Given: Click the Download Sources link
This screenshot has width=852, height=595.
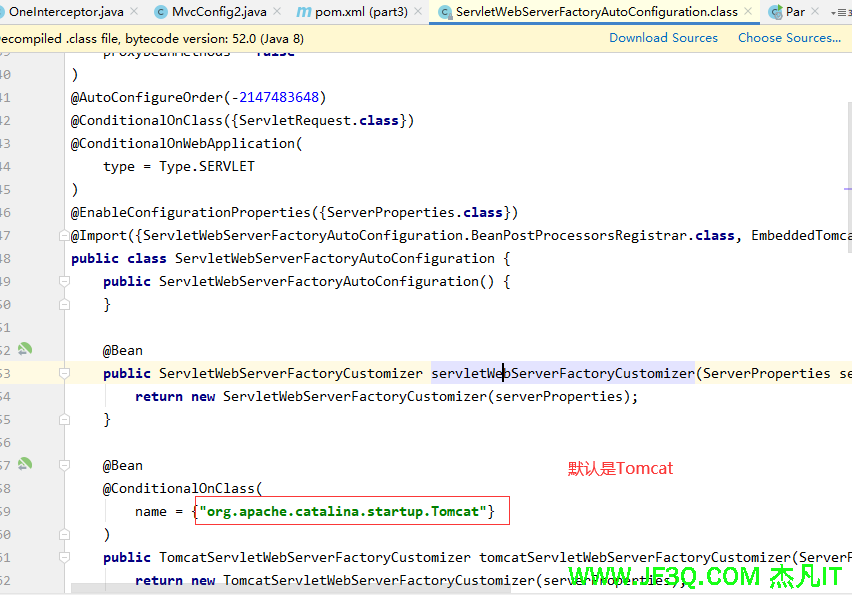Looking at the screenshot, I should tap(663, 38).
